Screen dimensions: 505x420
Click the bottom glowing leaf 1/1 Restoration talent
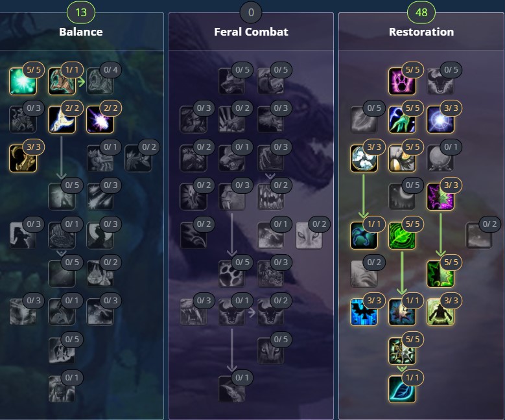point(402,389)
